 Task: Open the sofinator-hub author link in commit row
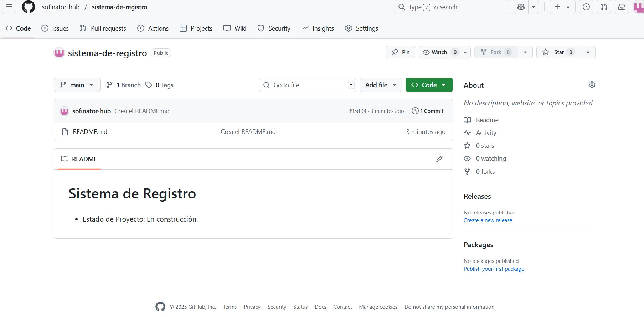92,111
